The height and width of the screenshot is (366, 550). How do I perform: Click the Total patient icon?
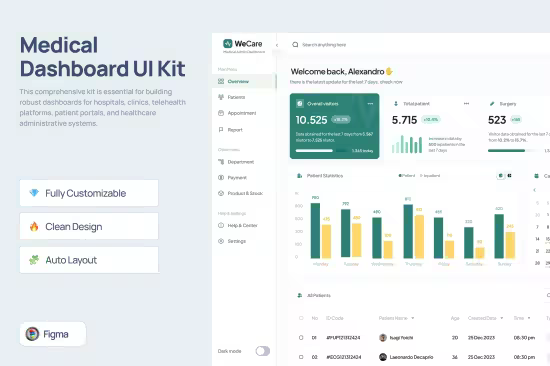coord(396,104)
